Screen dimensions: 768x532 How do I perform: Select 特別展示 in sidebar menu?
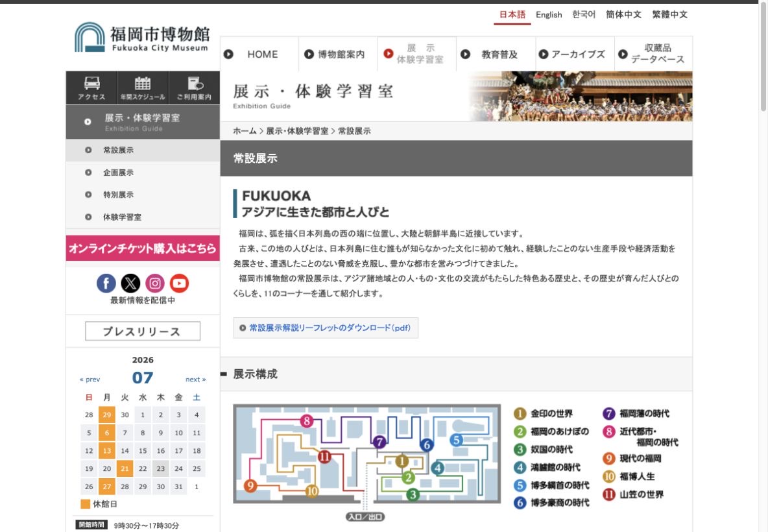point(143,195)
